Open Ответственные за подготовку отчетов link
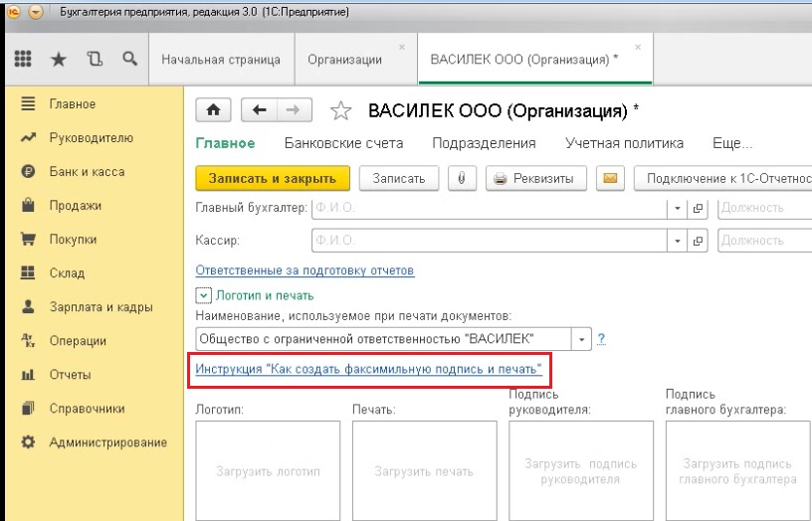Image resolution: width=812 pixels, height=521 pixels. click(x=305, y=270)
